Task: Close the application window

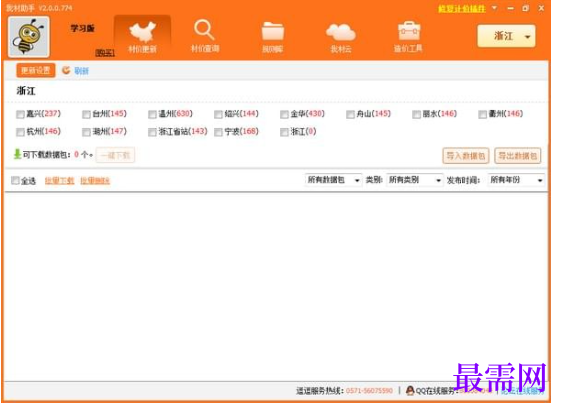Action: [541, 8]
